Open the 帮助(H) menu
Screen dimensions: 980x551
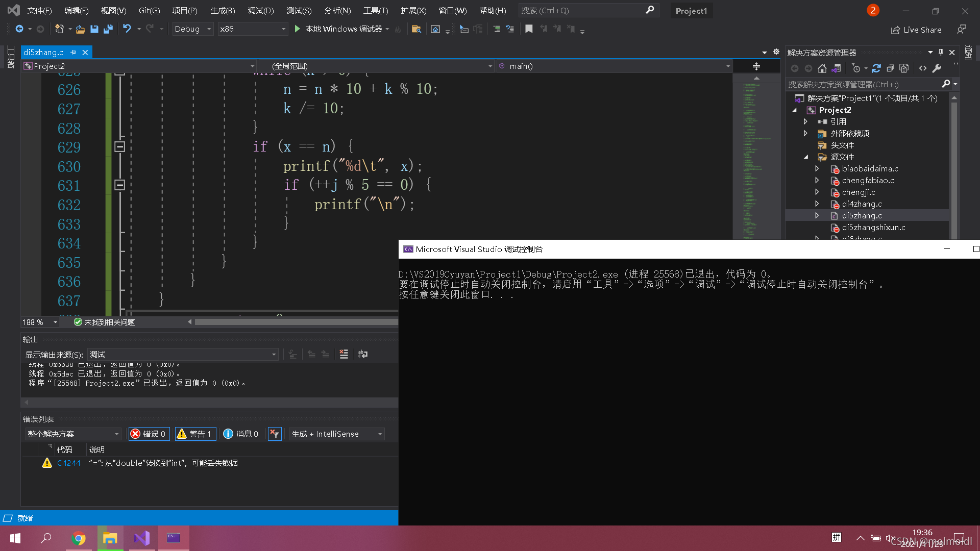click(493, 10)
